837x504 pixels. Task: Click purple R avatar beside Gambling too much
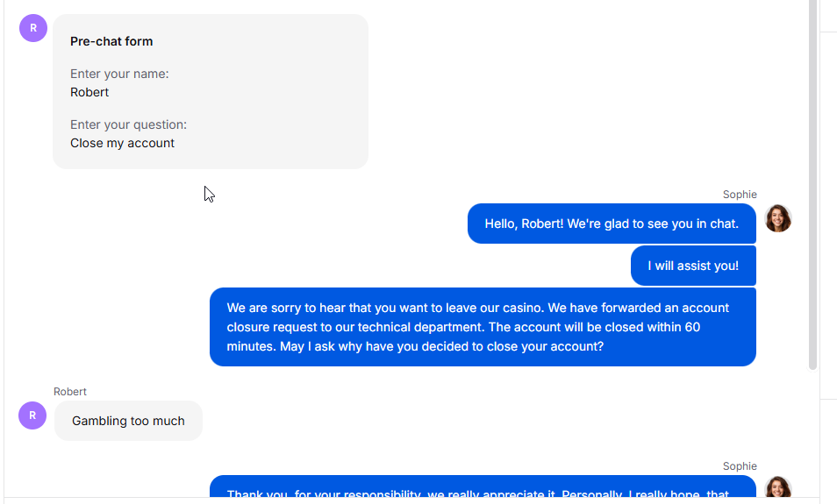tap(32, 415)
